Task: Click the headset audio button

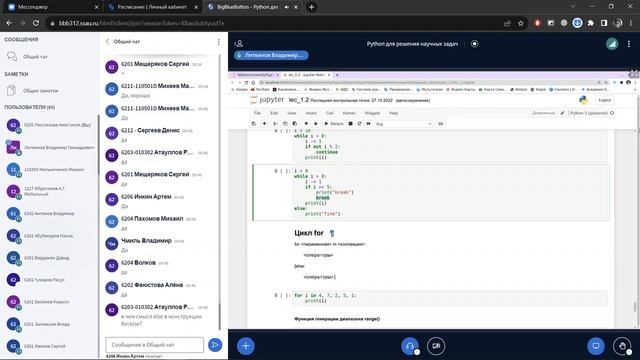Action: tap(410, 346)
